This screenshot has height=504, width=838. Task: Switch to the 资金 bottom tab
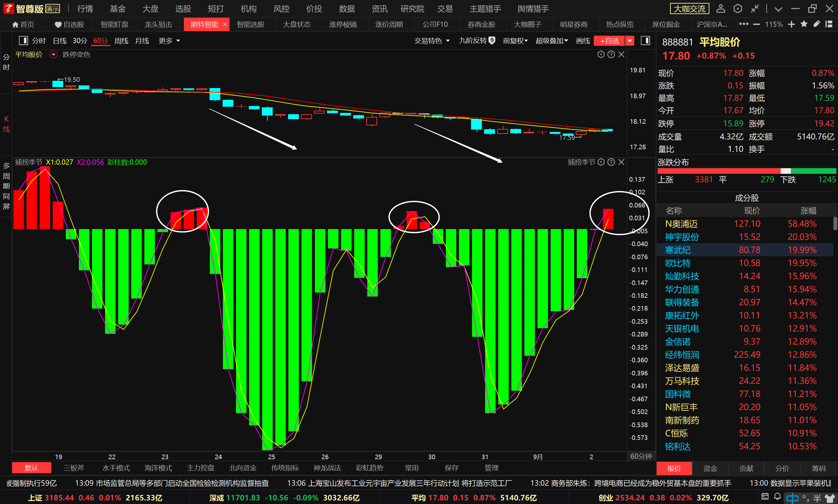point(710,468)
